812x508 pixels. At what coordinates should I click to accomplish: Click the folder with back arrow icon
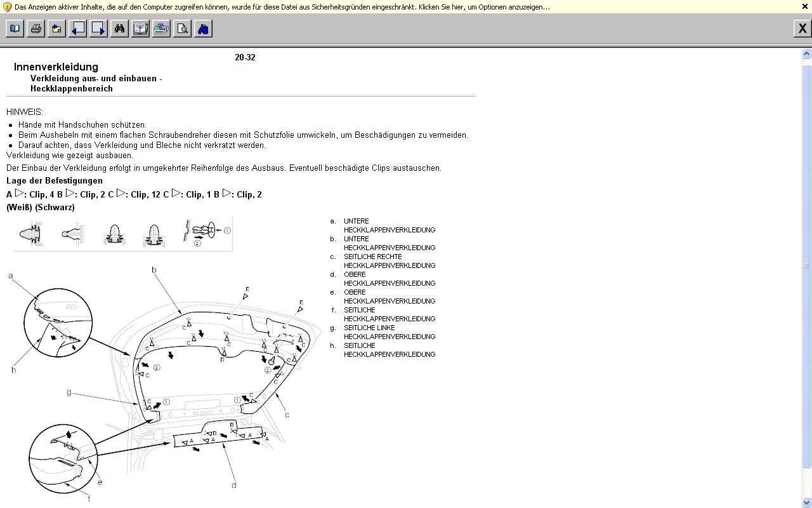coord(57,29)
